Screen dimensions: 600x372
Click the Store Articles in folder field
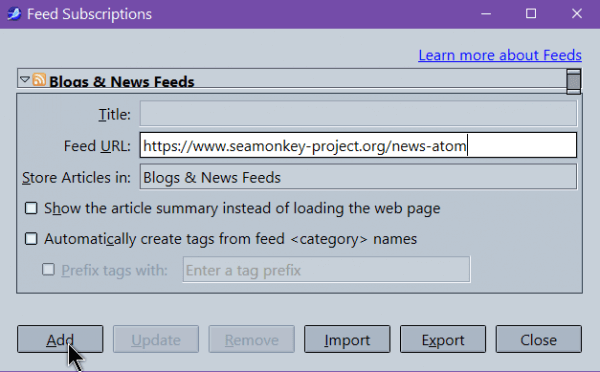point(358,177)
